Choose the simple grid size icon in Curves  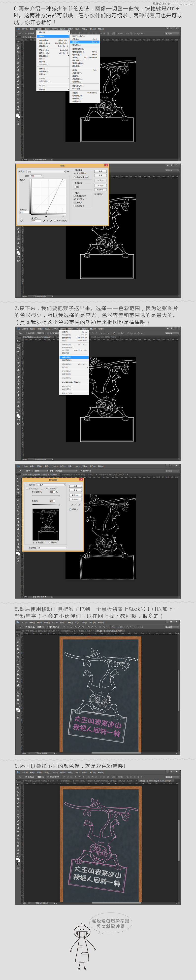75,187
